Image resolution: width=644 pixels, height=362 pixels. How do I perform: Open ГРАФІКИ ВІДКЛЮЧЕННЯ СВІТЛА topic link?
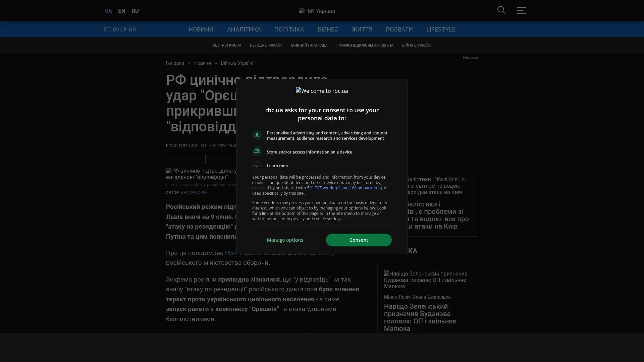point(365,45)
